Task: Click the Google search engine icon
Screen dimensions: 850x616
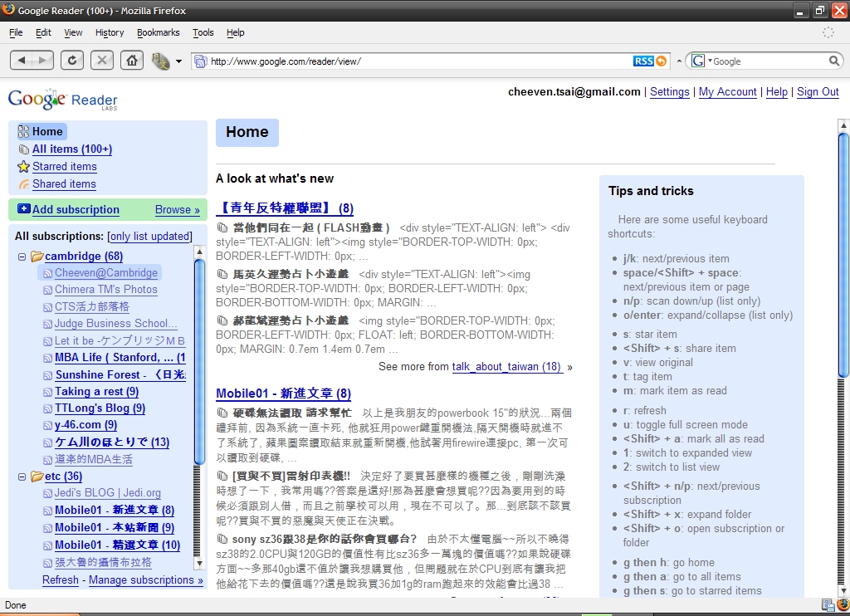Action: point(698,61)
